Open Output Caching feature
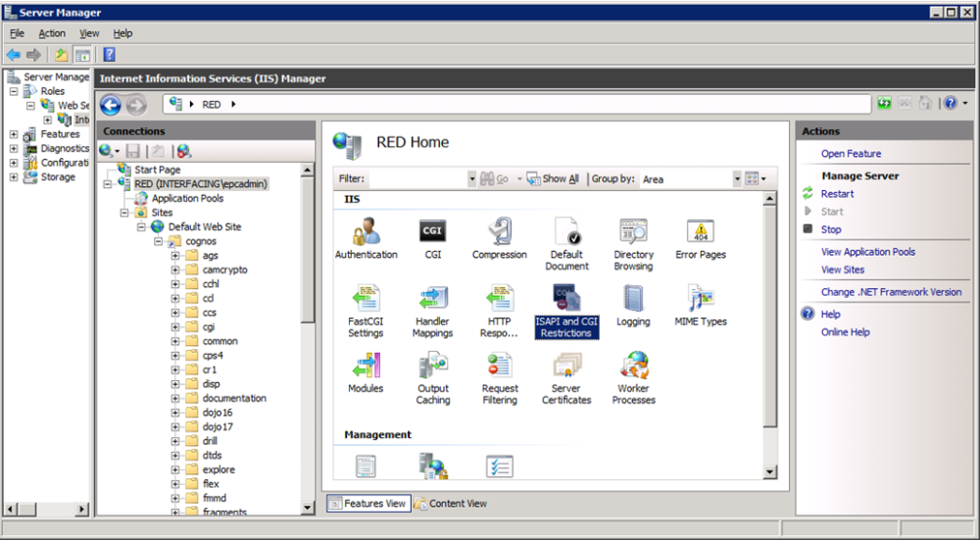Image resolution: width=980 pixels, height=540 pixels. coord(432,377)
